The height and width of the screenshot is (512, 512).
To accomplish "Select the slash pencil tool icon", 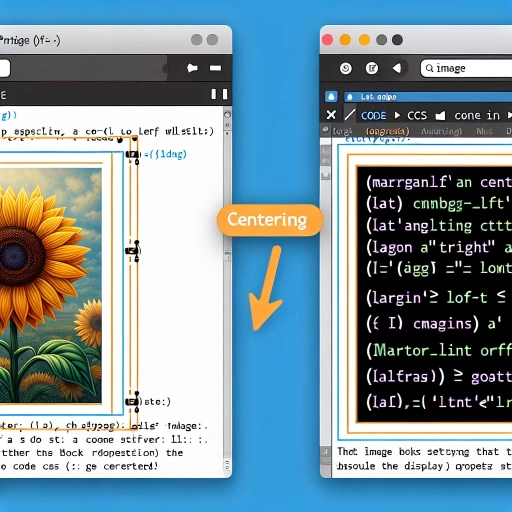I will [350, 115].
